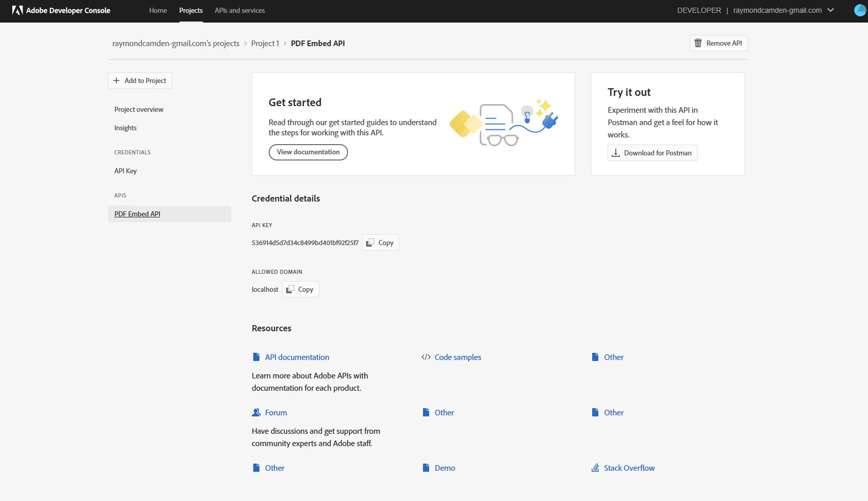The image size is (868, 501).
Task: Click the Code samples brackets icon
Action: 426,357
